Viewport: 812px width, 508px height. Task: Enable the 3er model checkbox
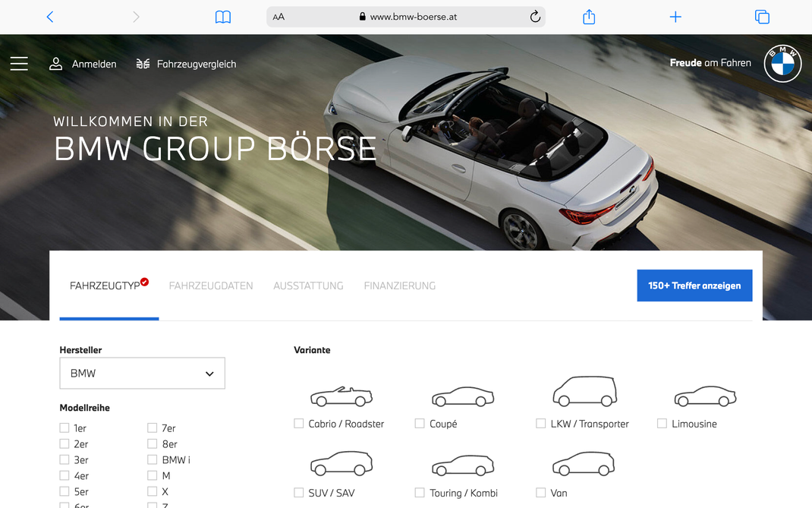coord(64,459)
